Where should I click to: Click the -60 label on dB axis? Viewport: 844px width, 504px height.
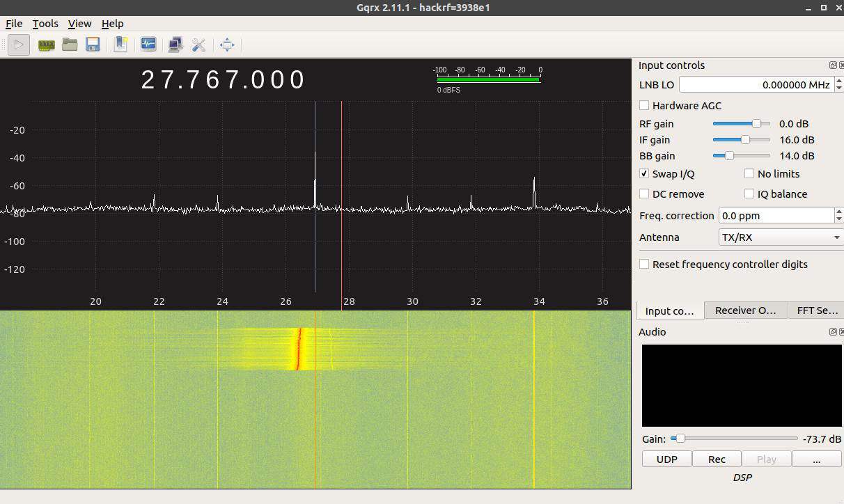(17, 186)
